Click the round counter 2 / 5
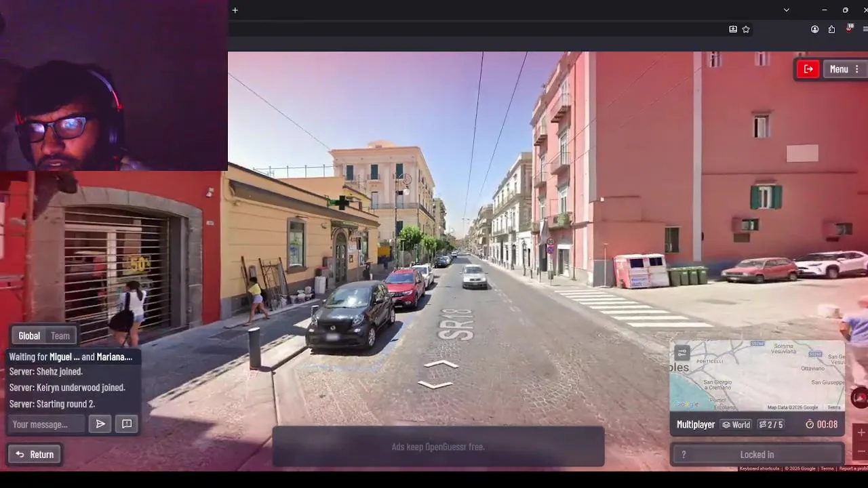 (770, 425)
